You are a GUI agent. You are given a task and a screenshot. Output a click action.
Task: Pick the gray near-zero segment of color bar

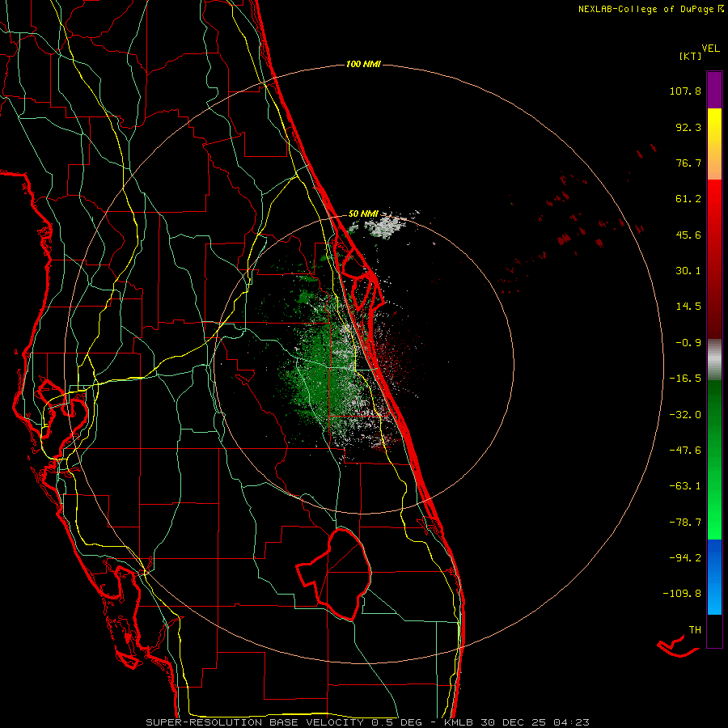tap(714, 360)
